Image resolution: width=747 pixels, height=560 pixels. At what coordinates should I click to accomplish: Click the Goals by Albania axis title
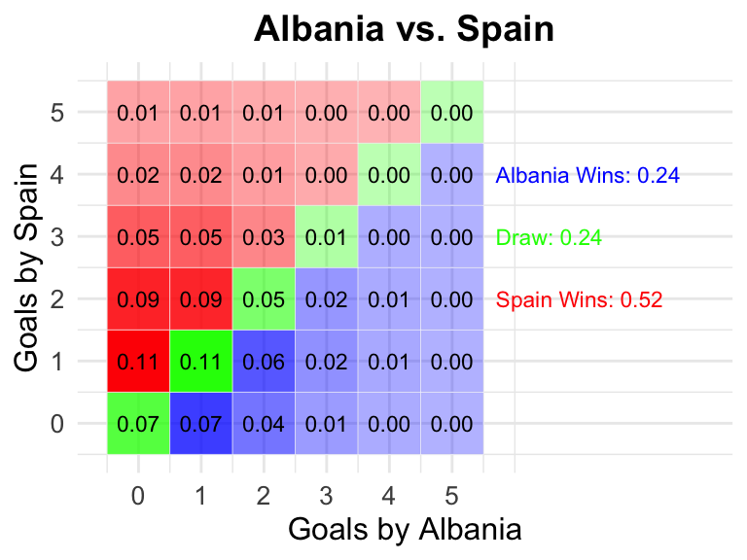coord(405,530)
